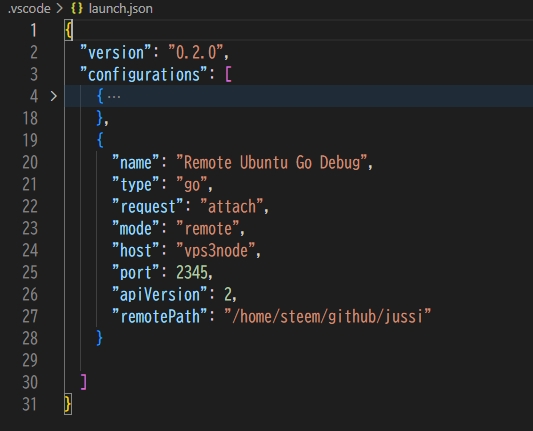Click the port number 2345
533x431 pixels.
point(192,273)
